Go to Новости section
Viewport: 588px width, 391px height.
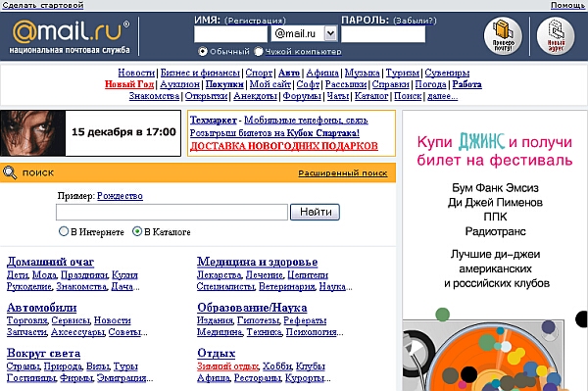click(x=136, y=73)
